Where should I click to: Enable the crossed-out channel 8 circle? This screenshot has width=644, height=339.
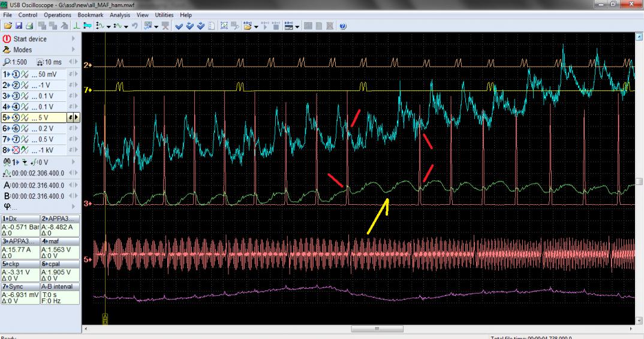coord(16,150)
